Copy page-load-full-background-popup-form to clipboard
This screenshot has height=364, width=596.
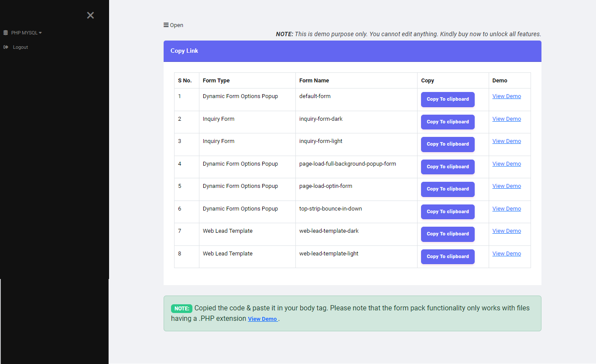pyautogui.click(x=448, y=167)
